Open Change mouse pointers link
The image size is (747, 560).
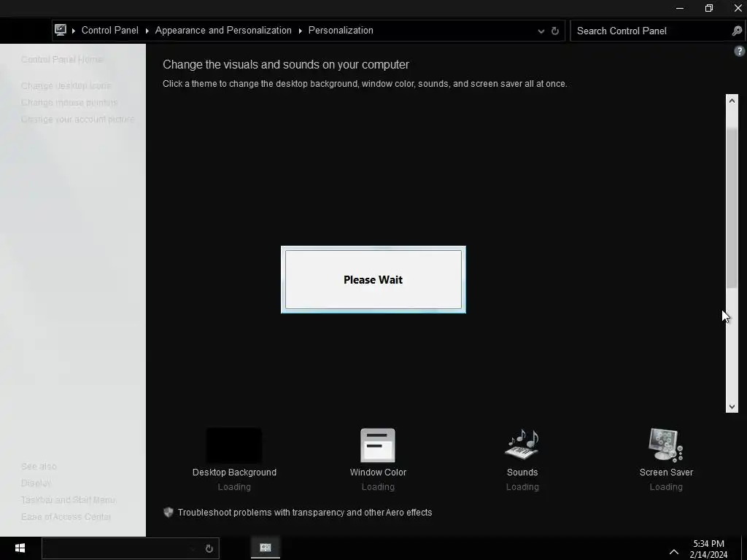tap(69, 102)
